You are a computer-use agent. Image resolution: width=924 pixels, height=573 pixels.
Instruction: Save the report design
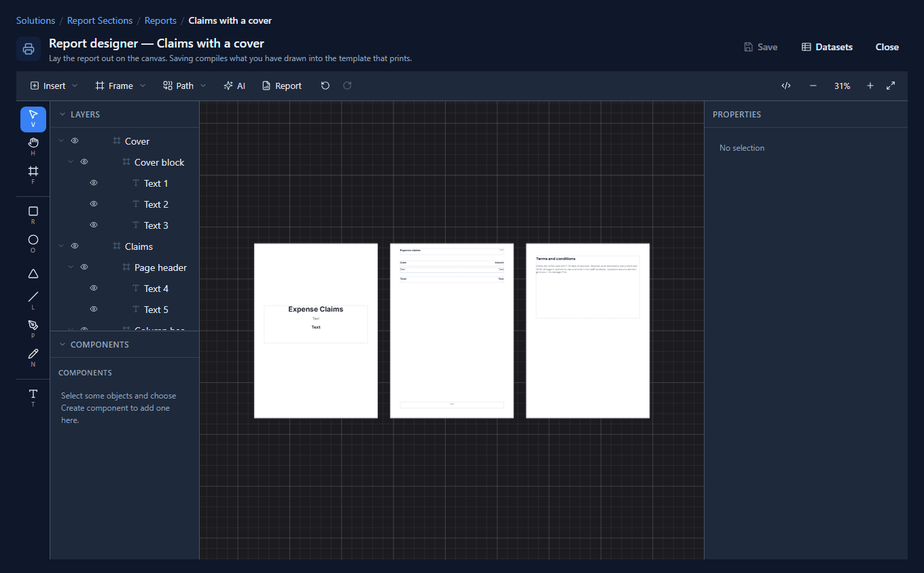760,47
